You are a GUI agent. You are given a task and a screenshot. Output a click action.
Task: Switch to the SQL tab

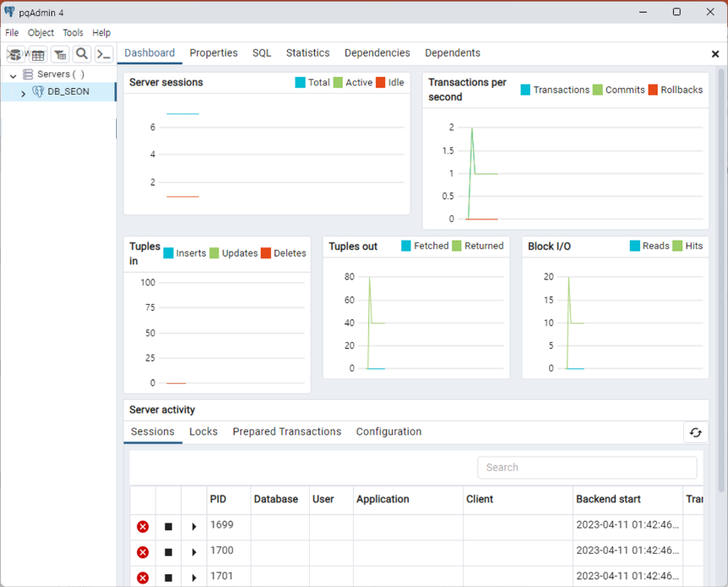coord(262,53)
